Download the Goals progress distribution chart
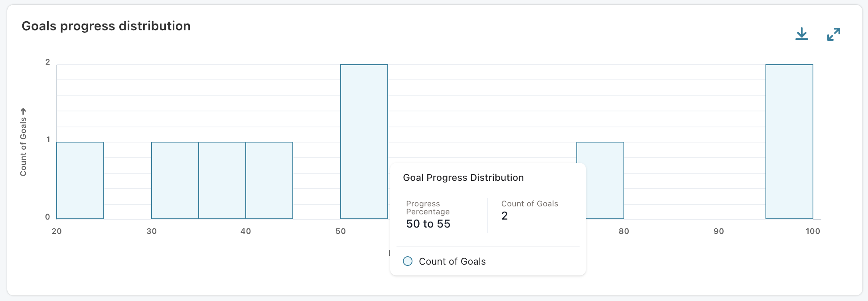 [801, 34]
